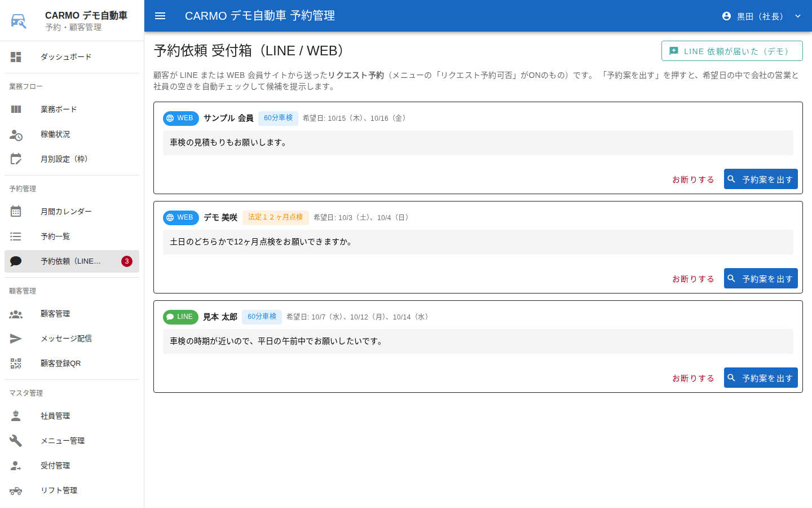Click the 受付管理 person icon
812x508 pixels.
(16, 466)
